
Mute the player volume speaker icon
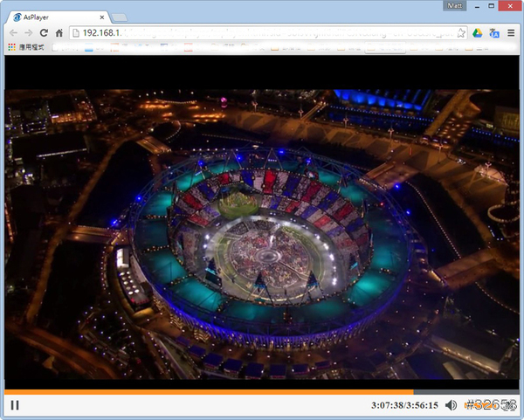pyautogui.click(x=451, y=405)
